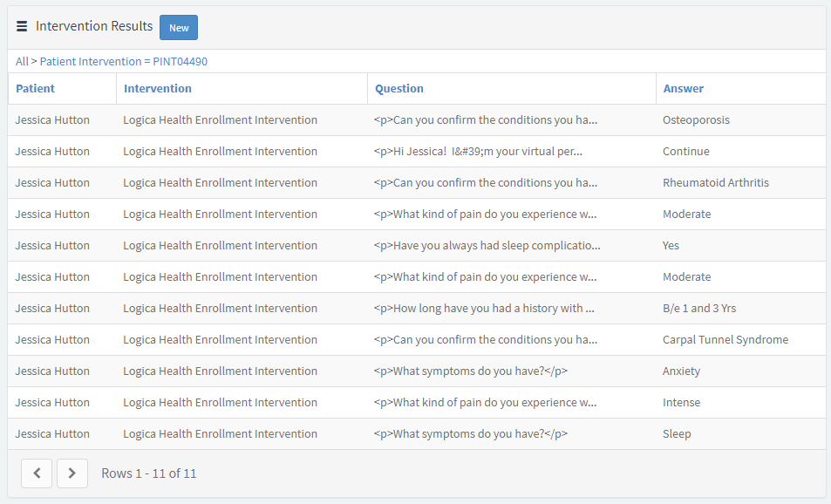Select the Anxiety answer cell
This screenshot has height=504, width=831.
tap(681, 371)
